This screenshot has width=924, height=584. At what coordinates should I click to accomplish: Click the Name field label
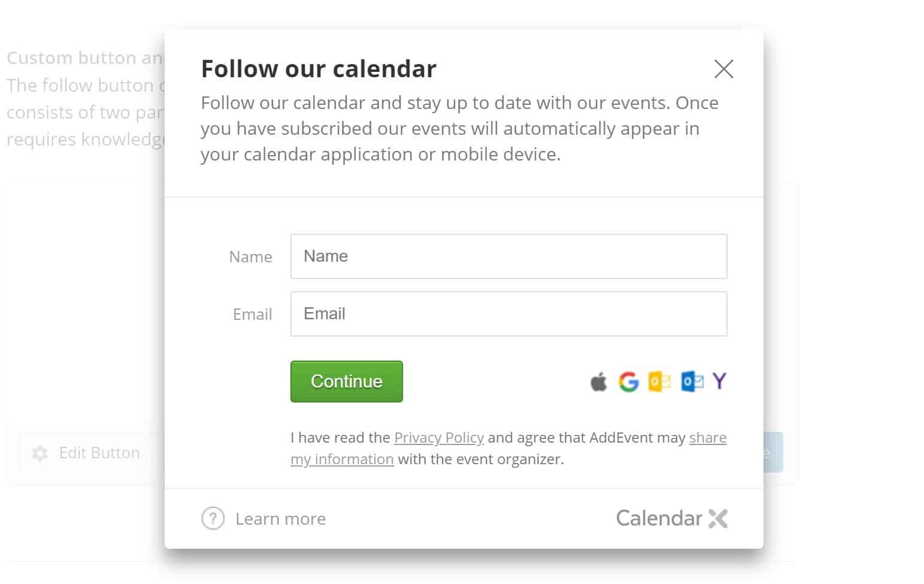tap(250, 257)
